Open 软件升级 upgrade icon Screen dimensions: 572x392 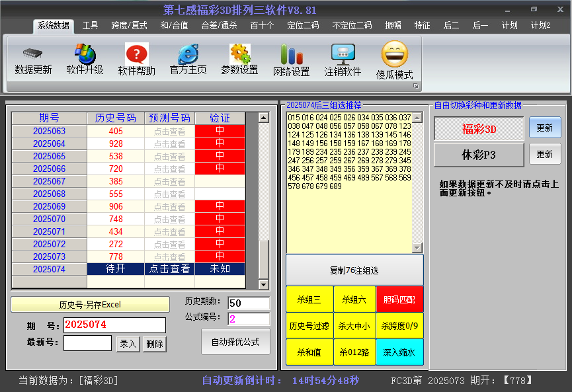click(85, 54)
